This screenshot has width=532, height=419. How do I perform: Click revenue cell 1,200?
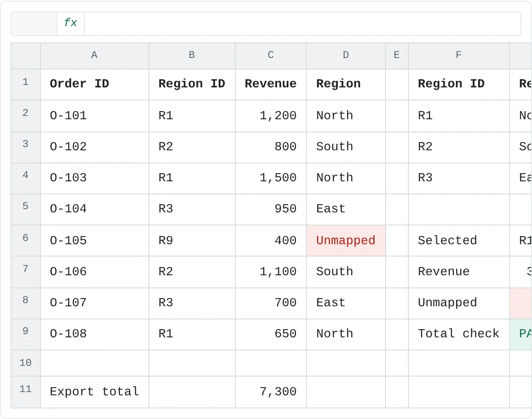[x=271, y=116]
